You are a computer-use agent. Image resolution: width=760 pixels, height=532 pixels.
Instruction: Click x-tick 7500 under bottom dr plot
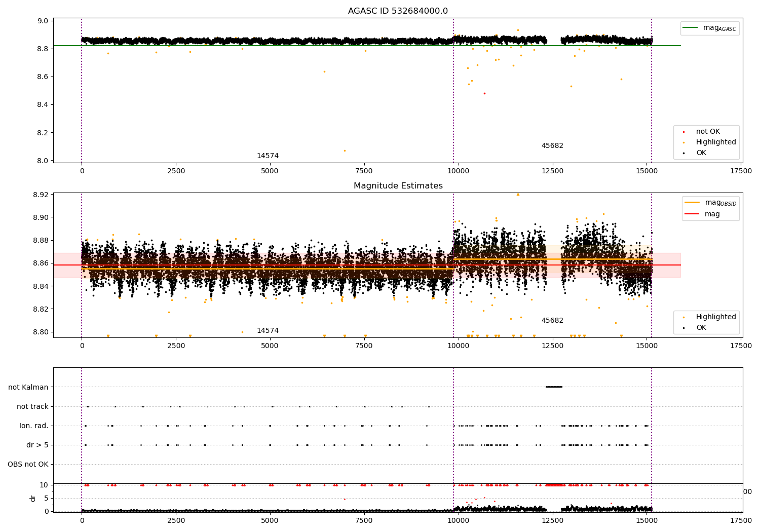click(x=364, y=520)
